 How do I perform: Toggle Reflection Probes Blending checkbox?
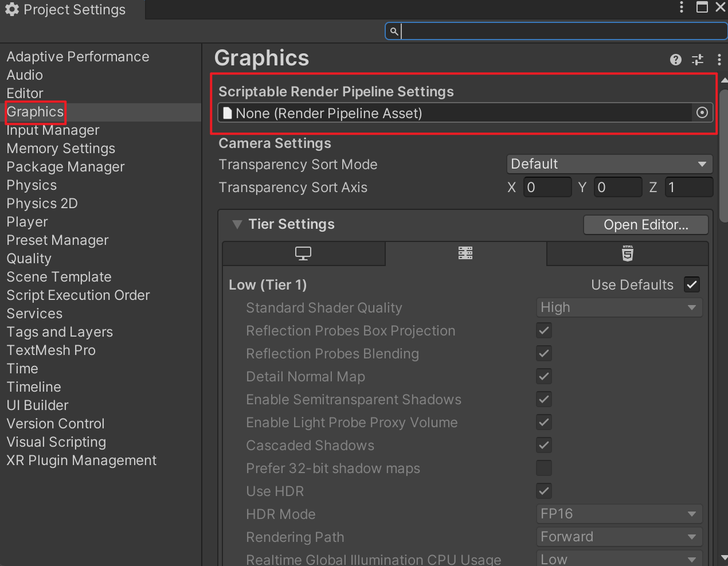click(x=544, y=353)
